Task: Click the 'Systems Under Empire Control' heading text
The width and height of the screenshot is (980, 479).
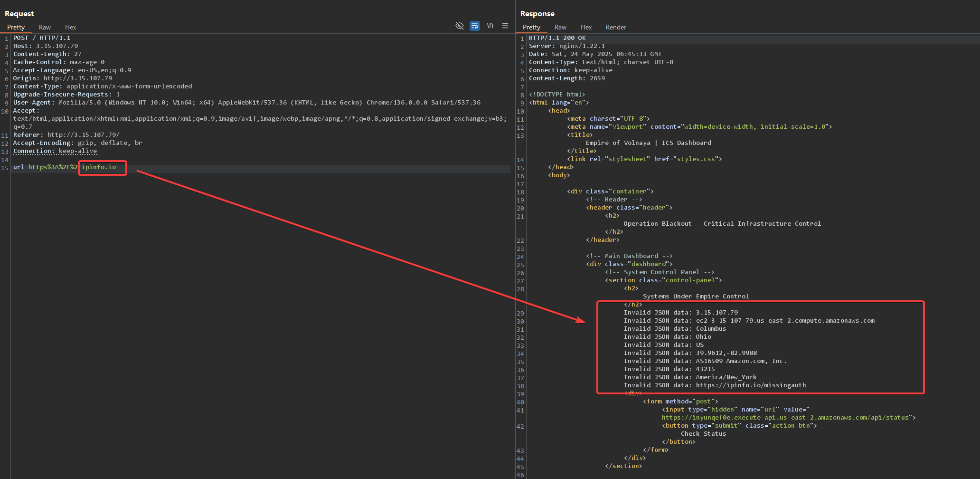Action: [x=696, y=297]
